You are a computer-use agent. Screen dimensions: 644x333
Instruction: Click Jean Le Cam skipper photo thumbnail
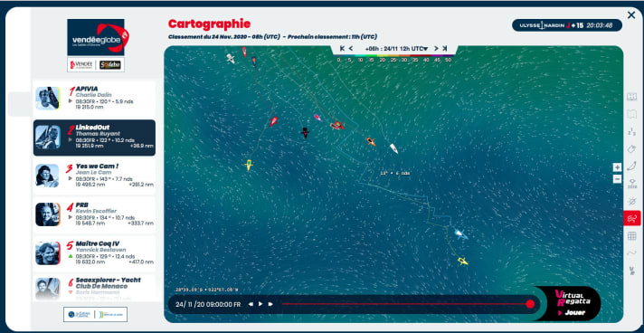48,176
